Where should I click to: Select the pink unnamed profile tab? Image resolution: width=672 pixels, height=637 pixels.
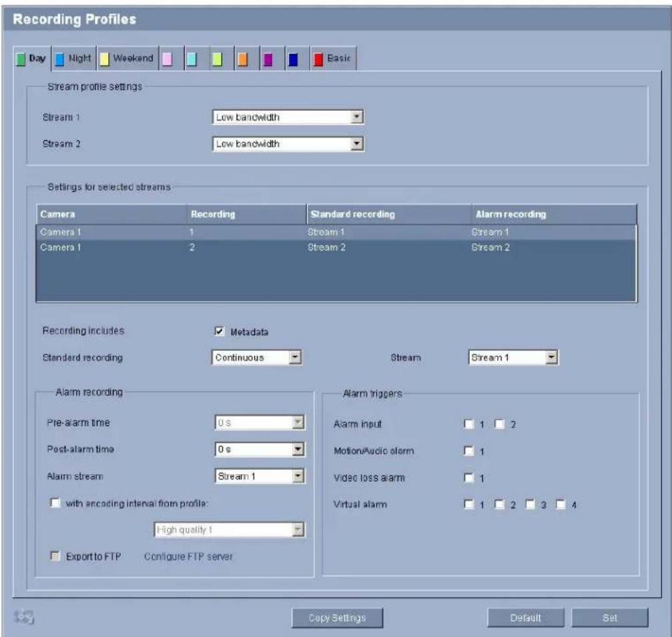(171, 58)
